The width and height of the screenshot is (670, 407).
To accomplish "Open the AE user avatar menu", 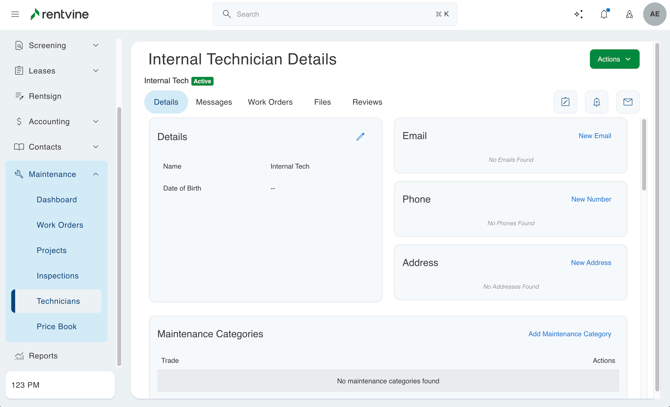I will (x=654, y=14).
